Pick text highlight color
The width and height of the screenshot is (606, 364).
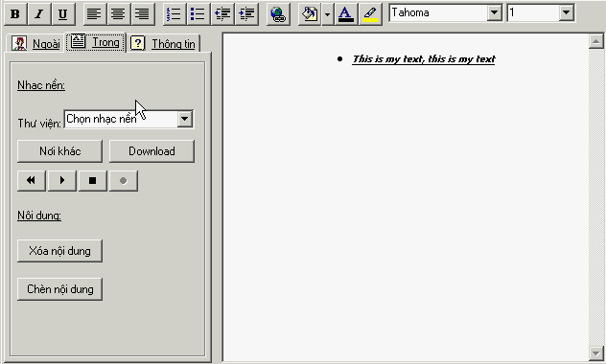[x=370, y=14]
